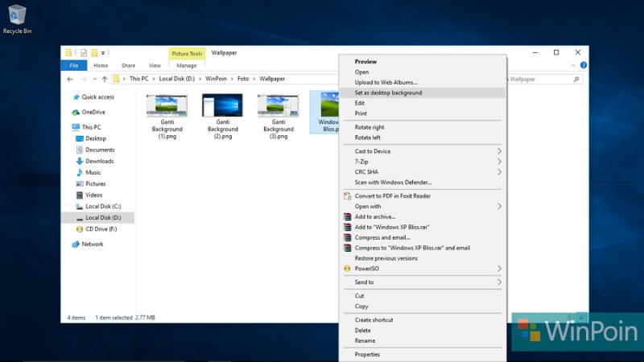Choose Properties from the context menu
Screen dimensions: 644x362
click(x=423, y=355)
